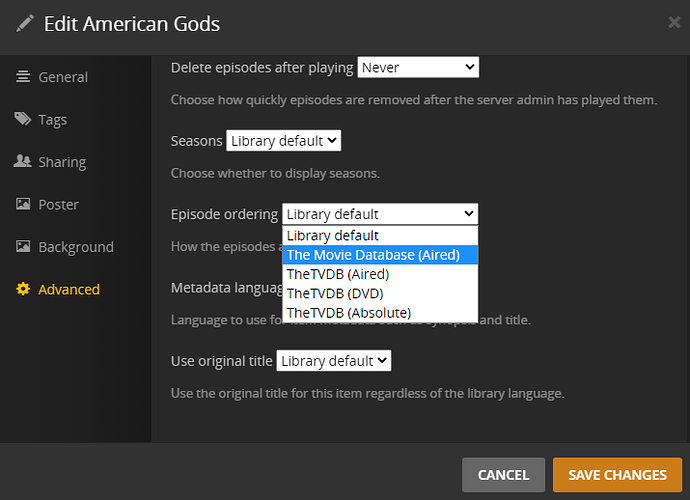690x500 pixels.
Task: Click the Cancel button
Action: coord(503,475)
